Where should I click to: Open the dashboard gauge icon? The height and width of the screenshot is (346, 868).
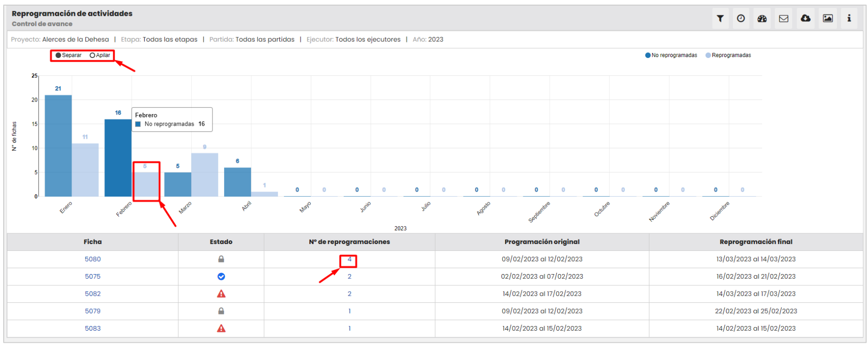coord(762,19)
